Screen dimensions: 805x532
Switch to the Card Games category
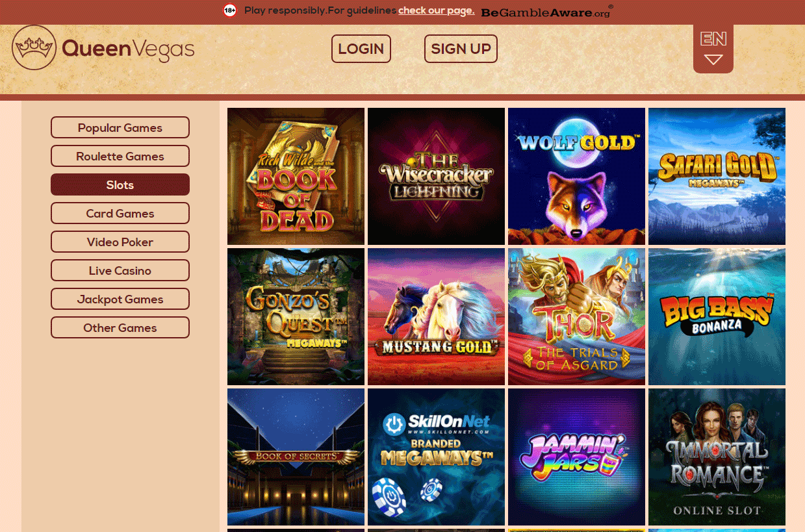click(x=120, y=213)
